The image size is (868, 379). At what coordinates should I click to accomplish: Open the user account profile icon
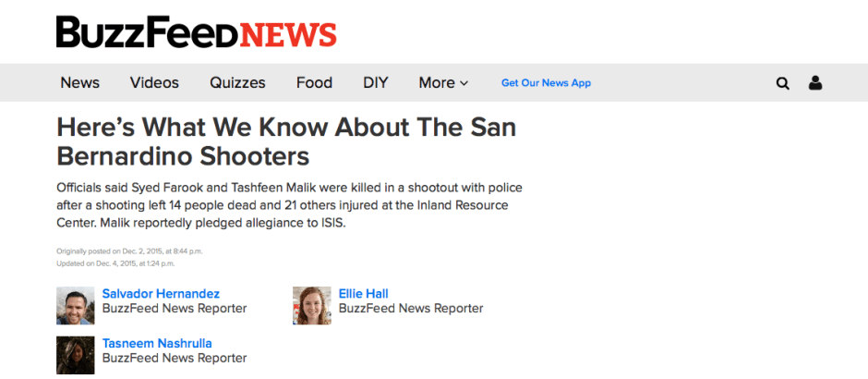(x=814, y=83)
